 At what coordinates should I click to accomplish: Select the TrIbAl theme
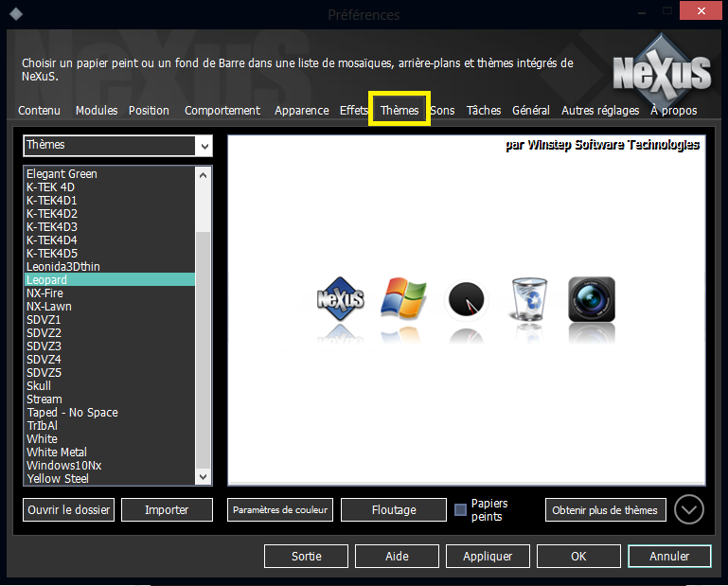click(110, 425)
